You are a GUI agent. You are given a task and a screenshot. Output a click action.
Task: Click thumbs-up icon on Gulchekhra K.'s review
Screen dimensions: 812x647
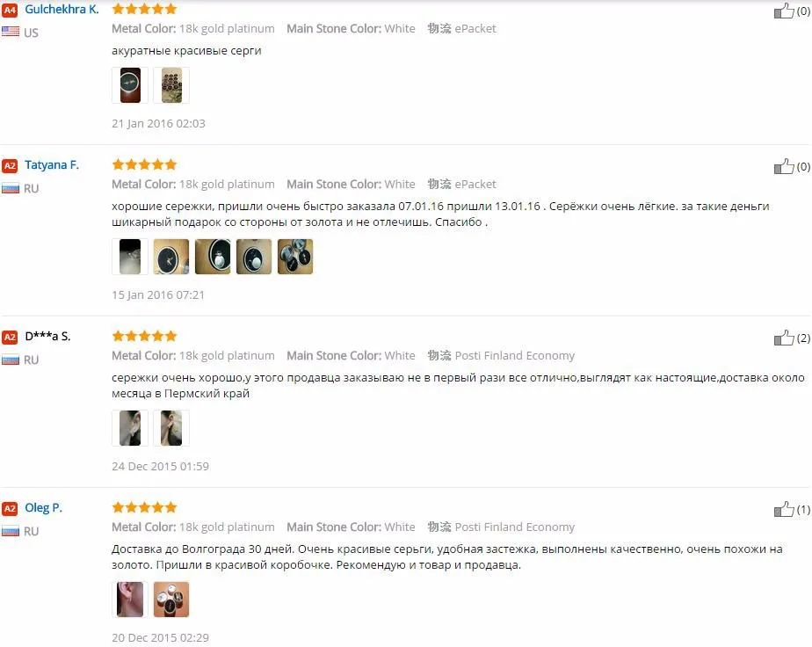[784, 11]
